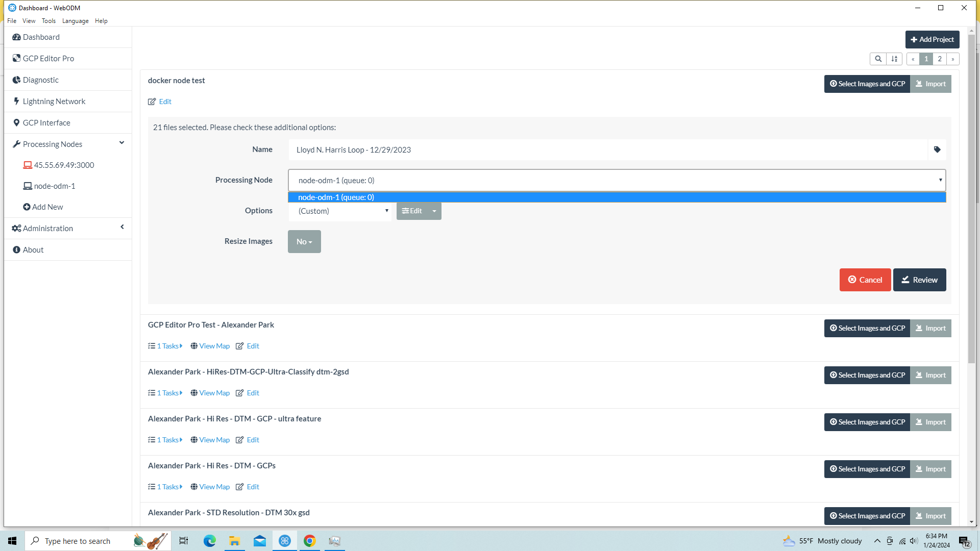Open the Tools menu

48,21
